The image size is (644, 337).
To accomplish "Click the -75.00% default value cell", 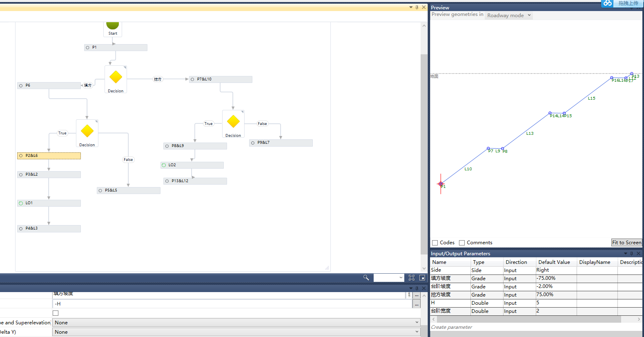I will pos(556,278).
